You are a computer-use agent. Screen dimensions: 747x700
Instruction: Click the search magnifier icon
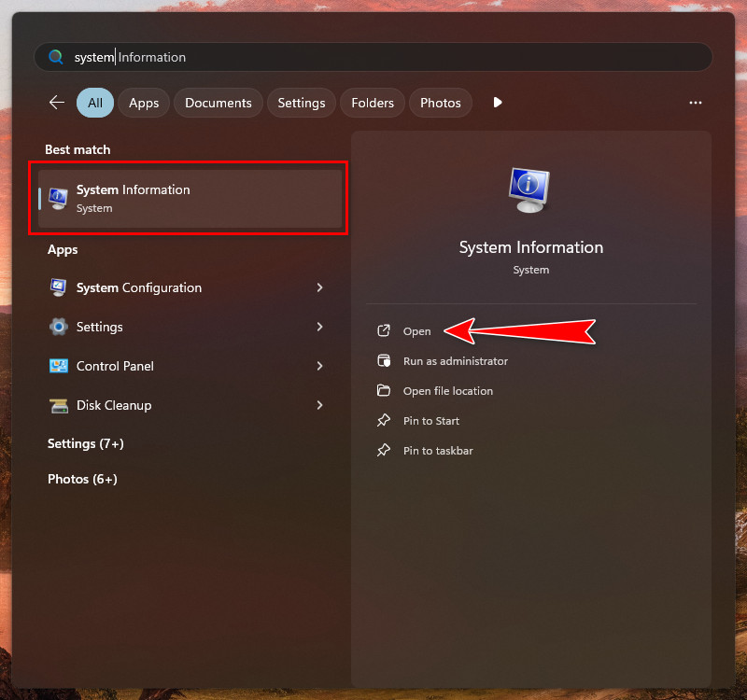tap(56, 57)
